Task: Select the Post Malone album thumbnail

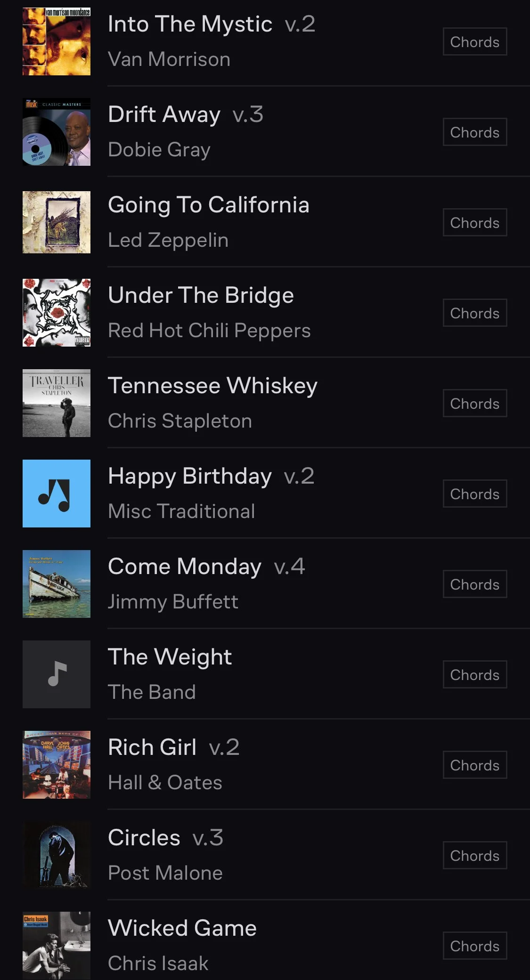Action: [57, 855]
